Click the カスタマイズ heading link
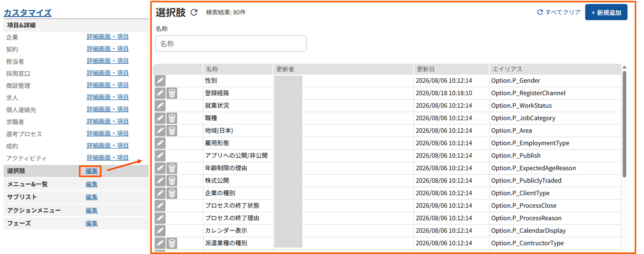 28,13
